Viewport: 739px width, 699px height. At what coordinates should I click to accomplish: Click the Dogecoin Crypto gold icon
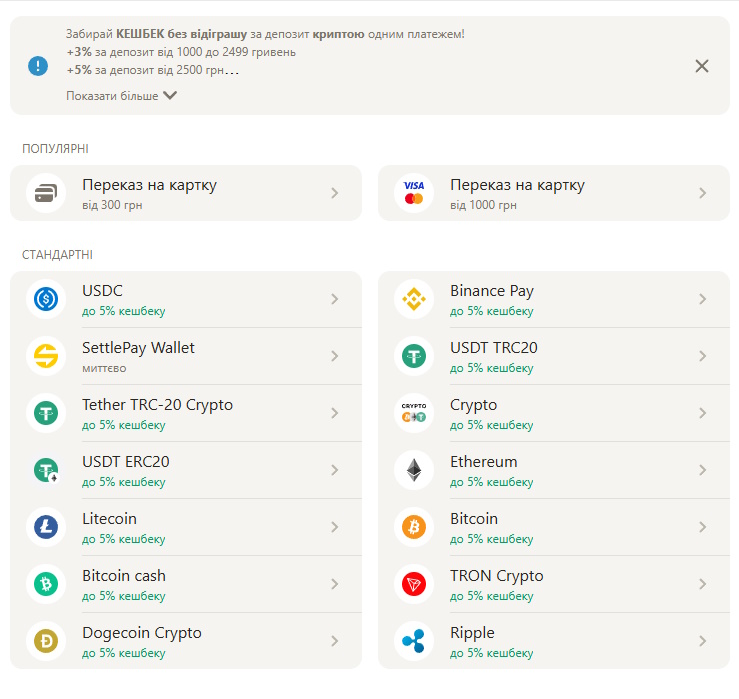click(x=46, y=641)
